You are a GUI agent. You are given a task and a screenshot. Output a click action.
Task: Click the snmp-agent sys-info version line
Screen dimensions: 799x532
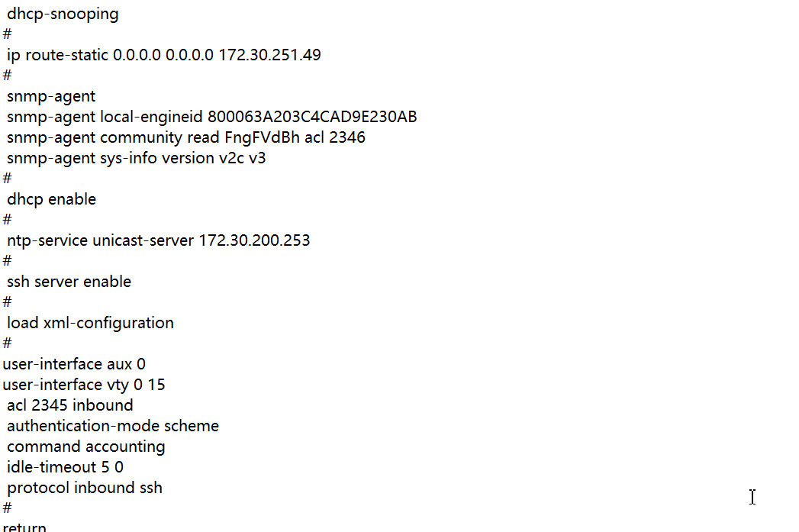click(136, 158)
